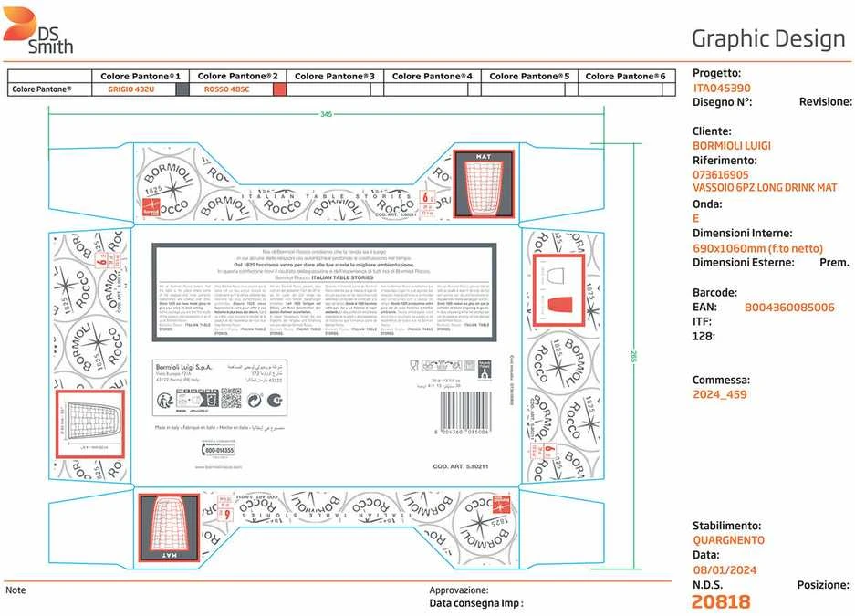Click the Onda value E

[x=696, y=219]
